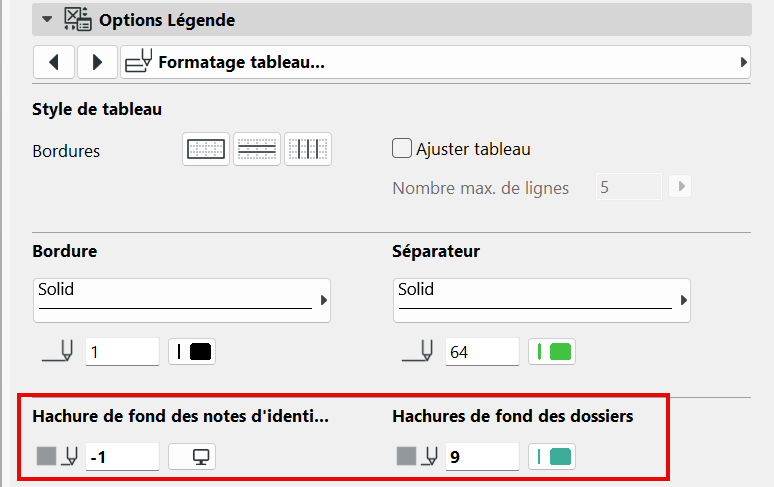
Task: Pick the black Bordure pen color swatch
Action: (x=193, y=352)
